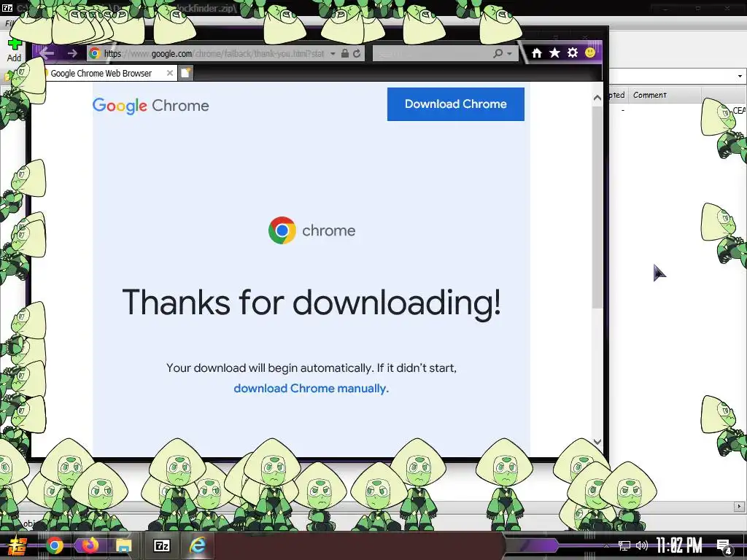Open the download Chrome manually link

pos(311,389)
